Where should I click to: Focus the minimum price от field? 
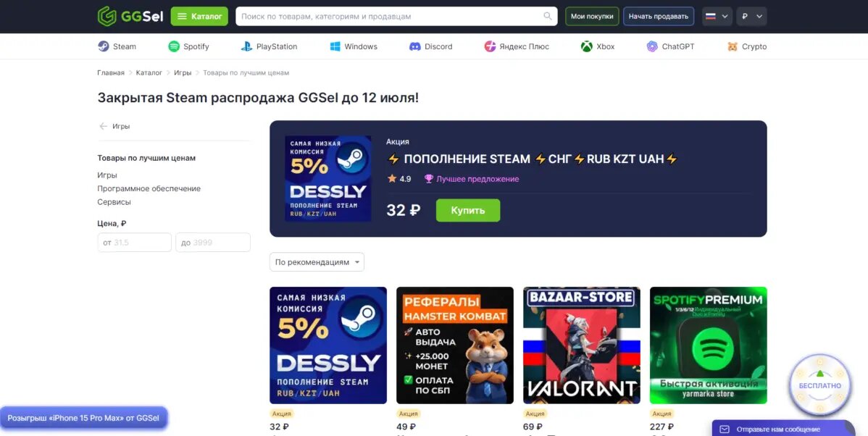pos(135,243)
